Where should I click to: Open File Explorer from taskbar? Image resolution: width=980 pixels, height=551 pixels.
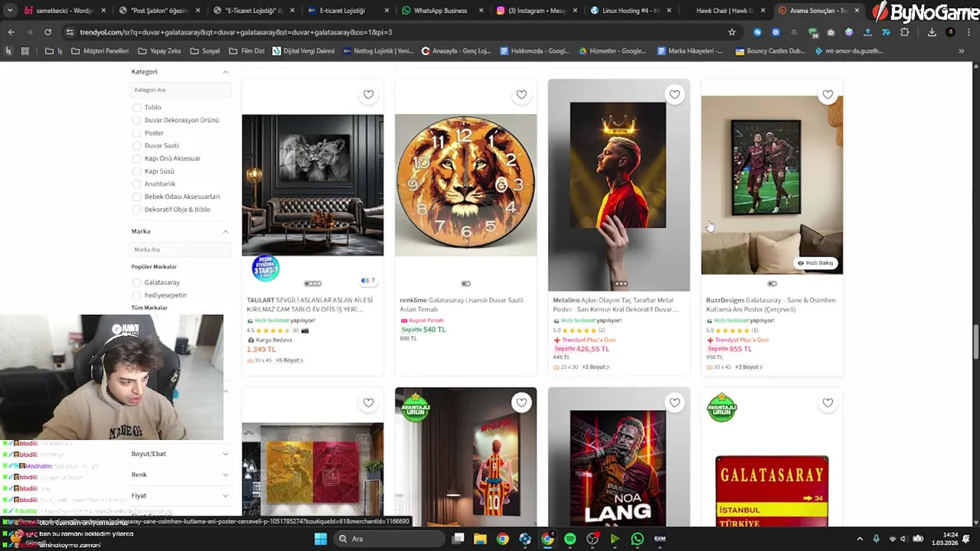click(x=480, y=539)
